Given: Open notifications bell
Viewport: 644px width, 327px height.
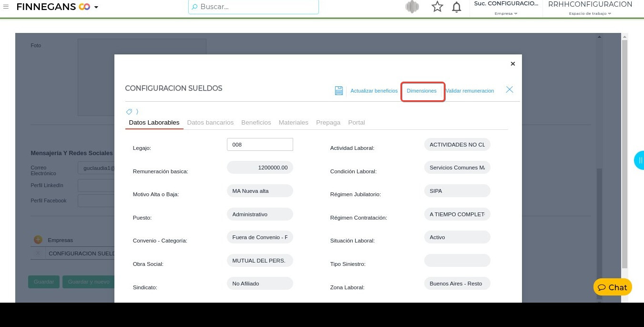Looking at the screenshot, I should click(x=456, y=7).
